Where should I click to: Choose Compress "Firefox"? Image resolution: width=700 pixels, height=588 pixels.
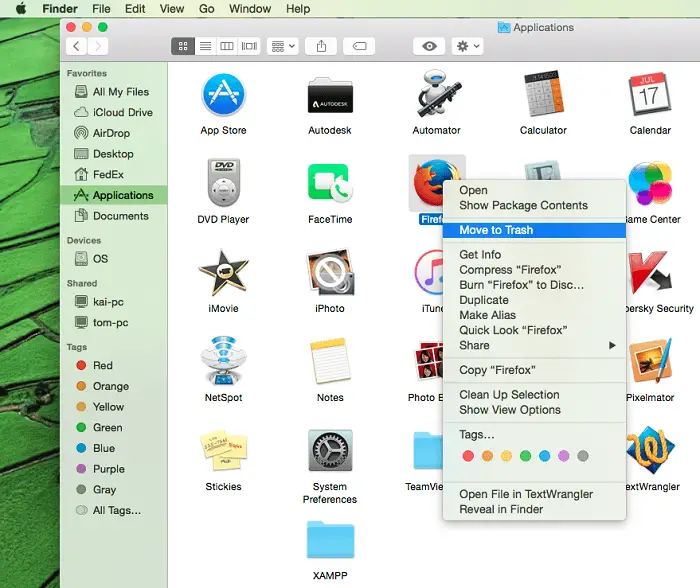coord(534,270)
